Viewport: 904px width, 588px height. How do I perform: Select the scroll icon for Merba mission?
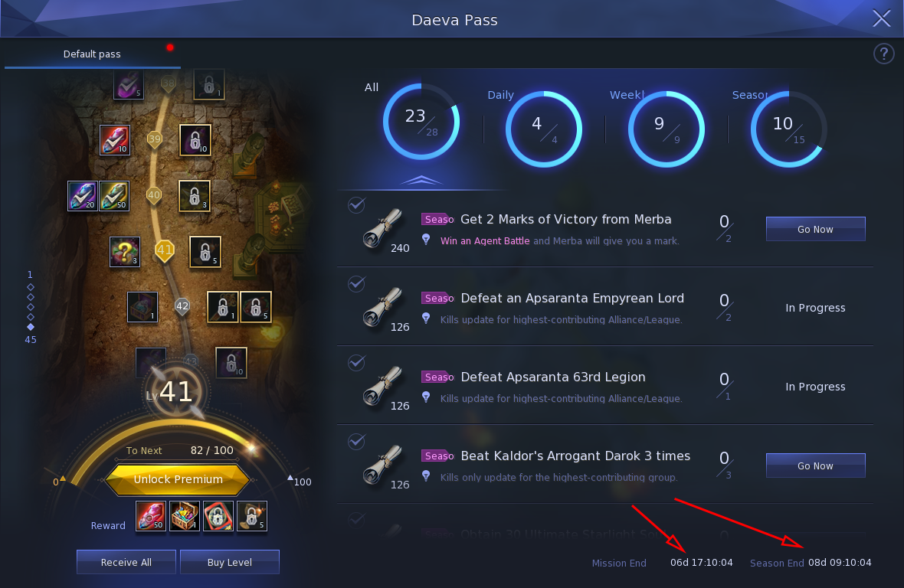(x=382, y=227)
